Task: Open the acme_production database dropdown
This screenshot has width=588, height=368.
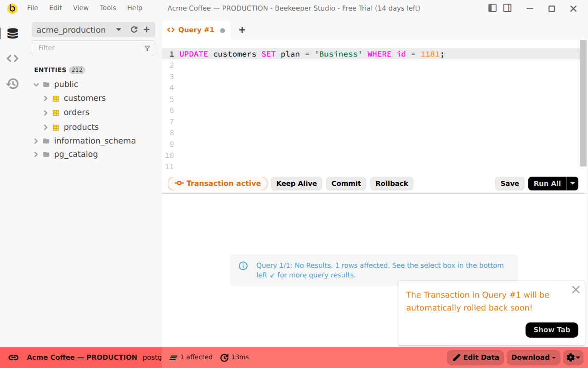Action: pos(119,29)
